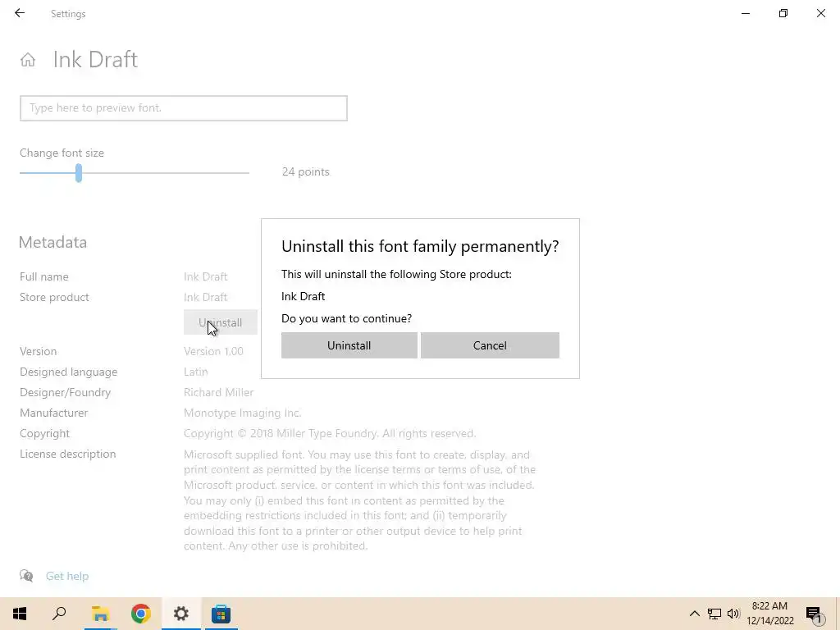Open the Get help link

click(x=67, y=576)
